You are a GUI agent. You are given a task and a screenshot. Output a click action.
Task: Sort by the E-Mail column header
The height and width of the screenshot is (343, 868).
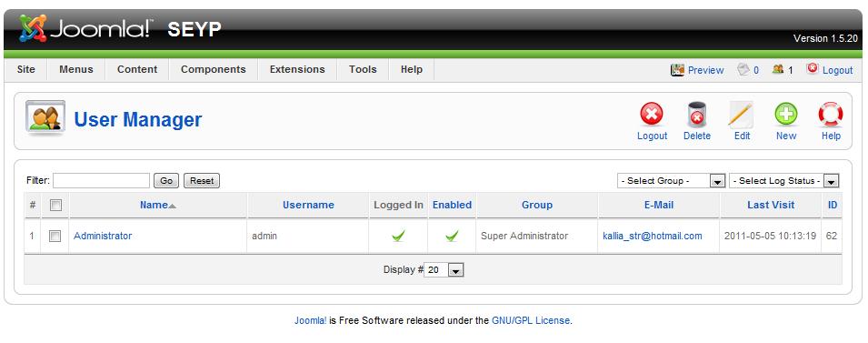coord(659,205)
